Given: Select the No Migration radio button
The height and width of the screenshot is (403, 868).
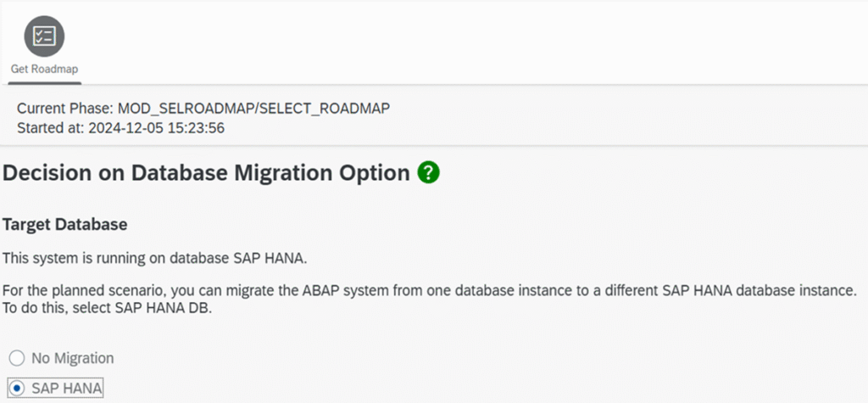Looking at the screenshot, I should click(17, 358).
